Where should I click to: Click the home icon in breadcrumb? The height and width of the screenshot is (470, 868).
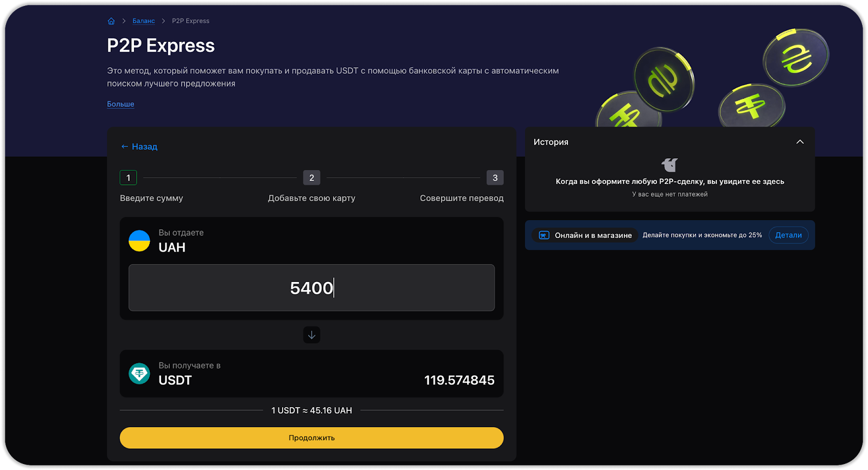(x=111, y=21)
